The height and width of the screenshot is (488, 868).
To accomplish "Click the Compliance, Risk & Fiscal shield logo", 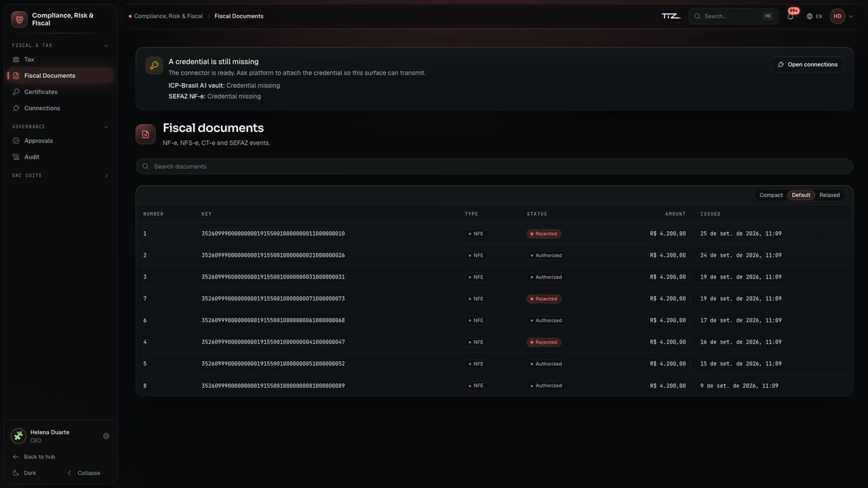I will [19, 19].
